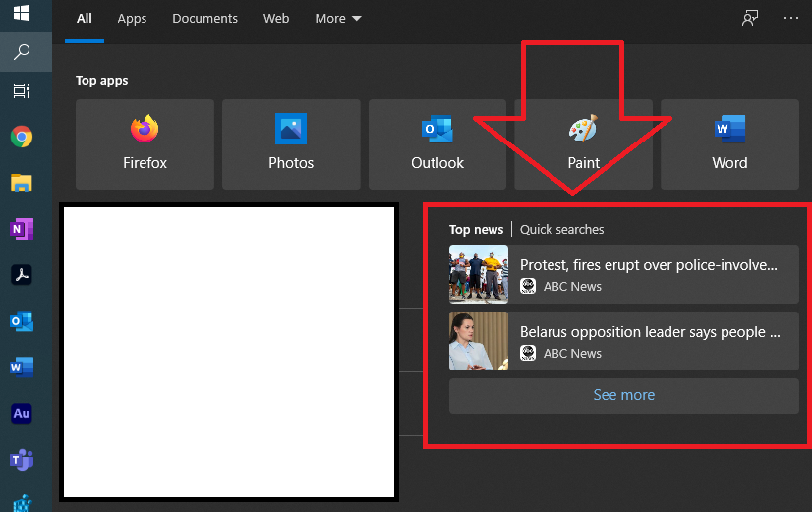Open Adobe Acrobat taskbar icon
Viewport: 812px width, 512px height.
click(x=22, y=275)
